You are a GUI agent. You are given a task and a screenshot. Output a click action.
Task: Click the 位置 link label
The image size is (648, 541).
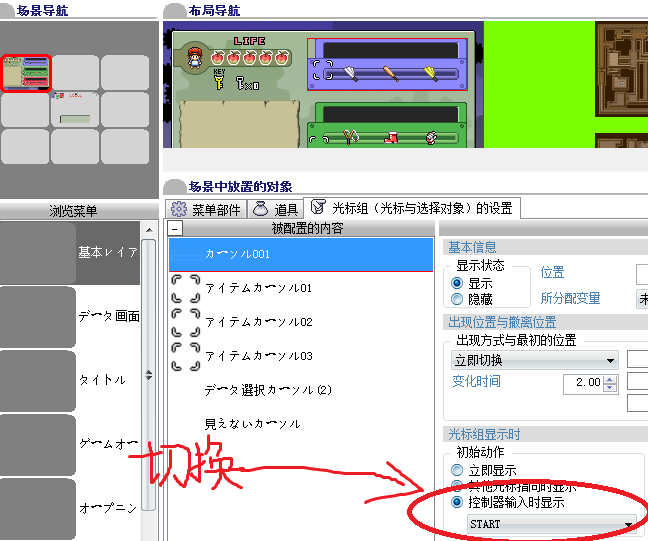click(553, 272)
